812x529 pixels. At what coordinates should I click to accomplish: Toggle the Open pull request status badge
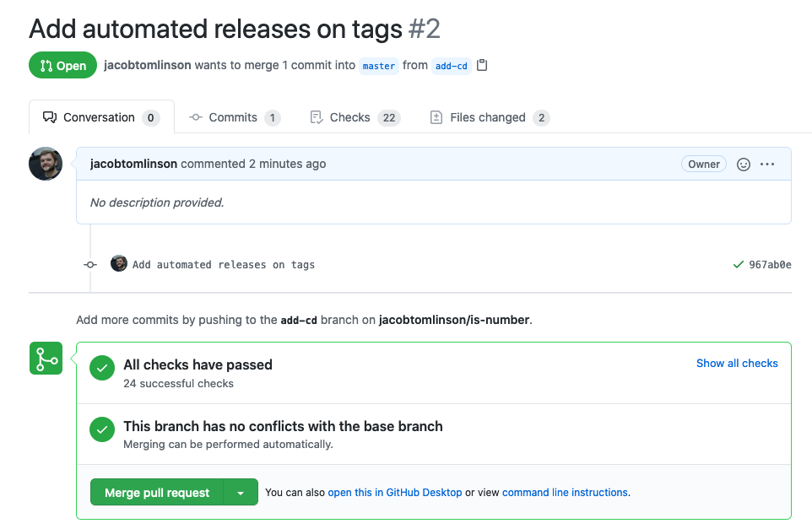click(62, 64)
